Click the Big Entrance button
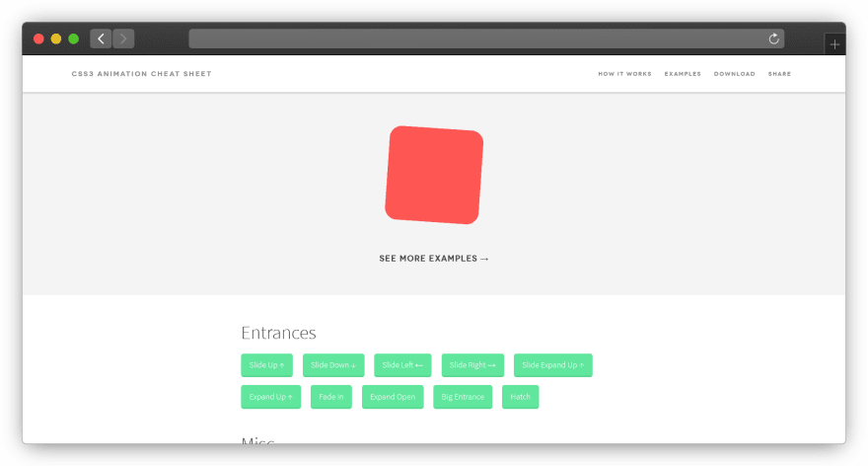 click(x=463, y=397)
